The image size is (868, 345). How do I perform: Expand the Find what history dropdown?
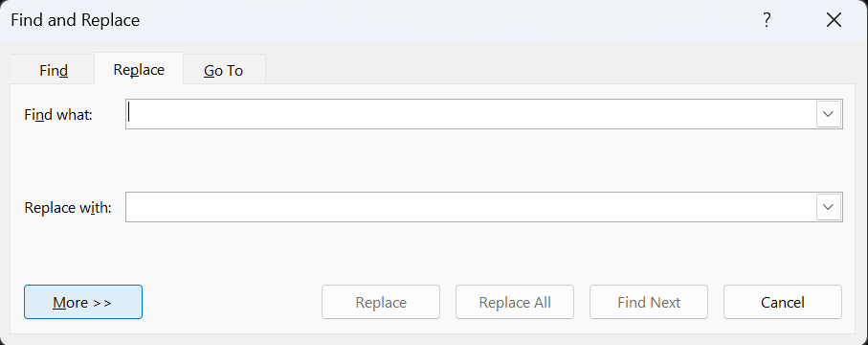828,114
